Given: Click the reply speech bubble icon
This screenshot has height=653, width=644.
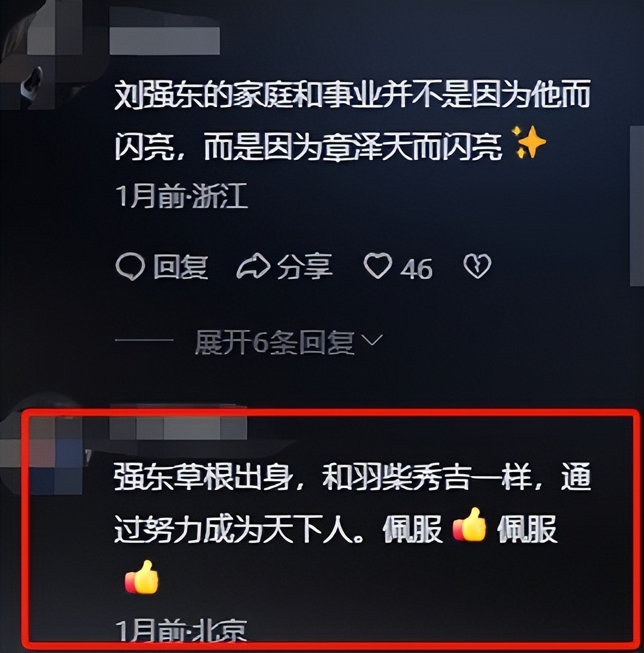Looking at the screenshot, I should click(129, 267).
